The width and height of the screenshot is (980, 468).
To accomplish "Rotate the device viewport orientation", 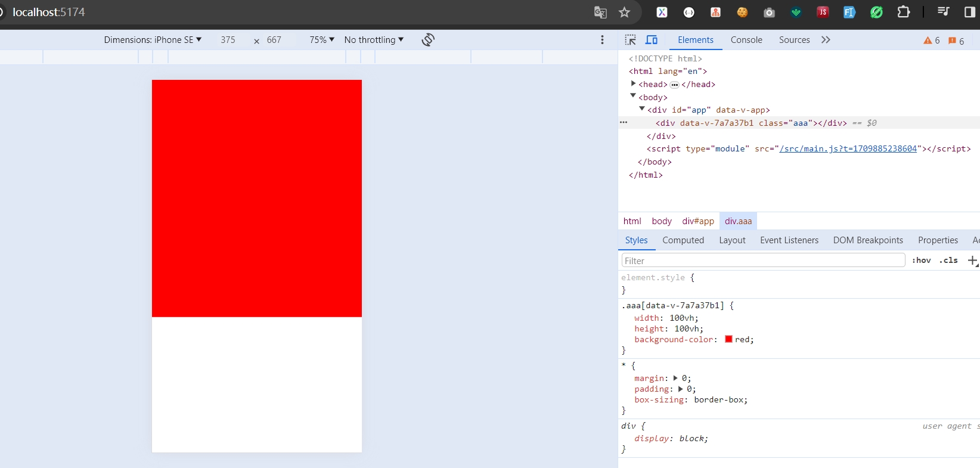I will coord(428,40).
